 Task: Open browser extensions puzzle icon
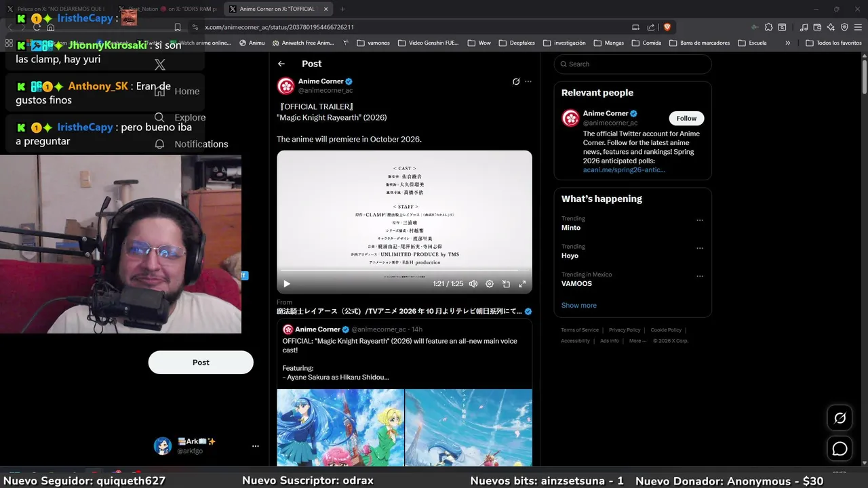(768, 27)
